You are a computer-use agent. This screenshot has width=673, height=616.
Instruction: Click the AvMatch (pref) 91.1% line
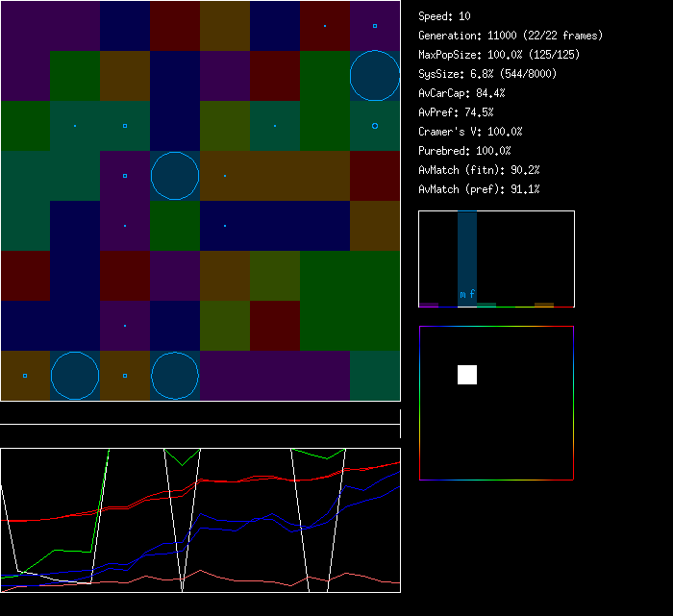[x=479, y=189]
